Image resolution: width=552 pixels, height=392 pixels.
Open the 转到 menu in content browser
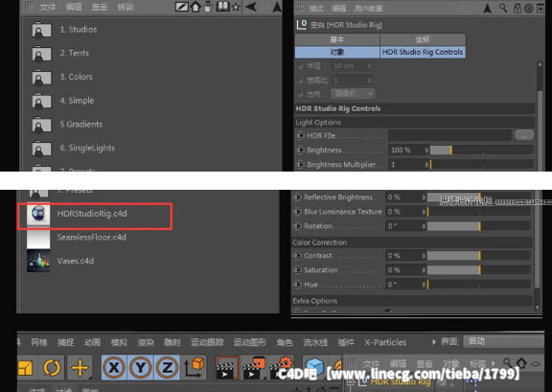point(126,7)
